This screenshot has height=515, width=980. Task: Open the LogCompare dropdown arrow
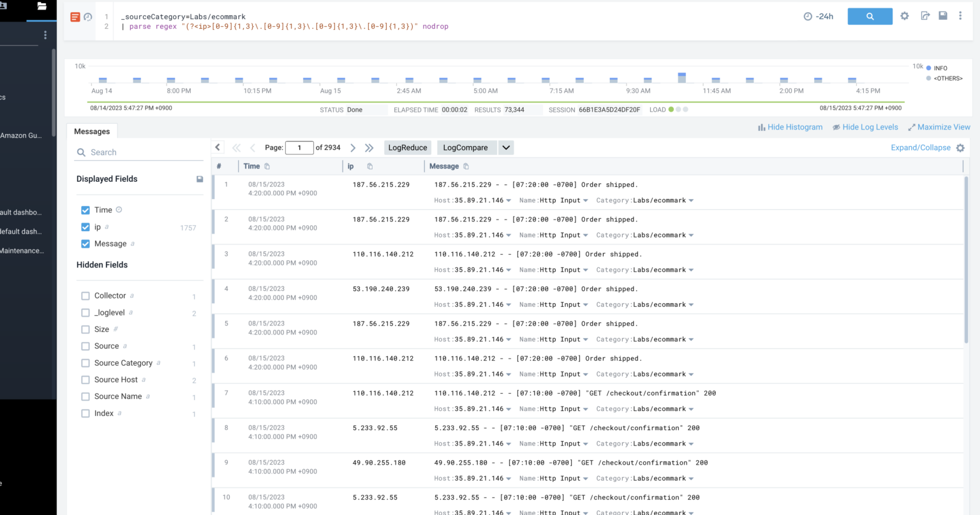506,147
